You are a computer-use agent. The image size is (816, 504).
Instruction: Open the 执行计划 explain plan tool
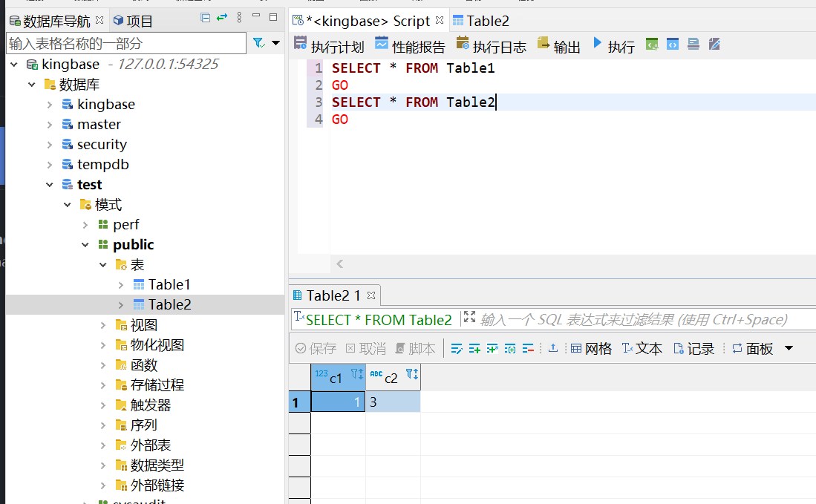(x=329, y=46)
